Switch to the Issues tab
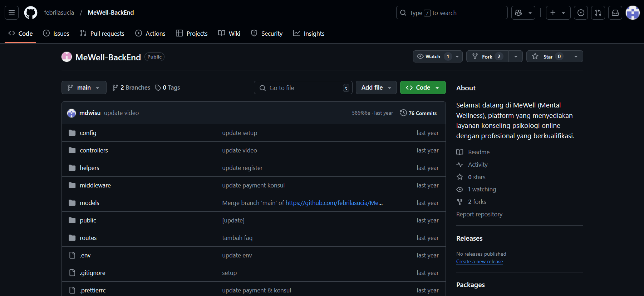Image resolution: width=644 pixels, height=296 pixels. (56, 34)
